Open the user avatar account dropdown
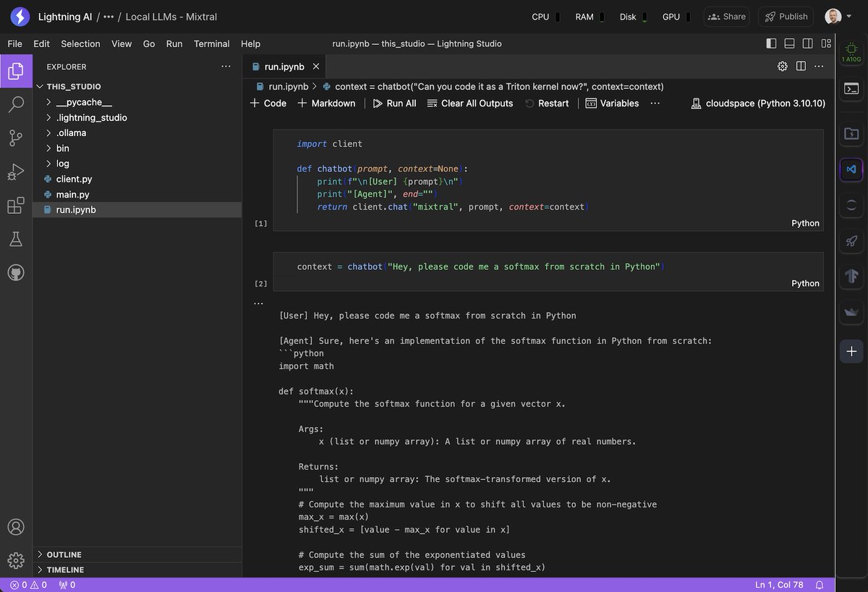This screenshot has width=868, height=592. click(838, 16)
